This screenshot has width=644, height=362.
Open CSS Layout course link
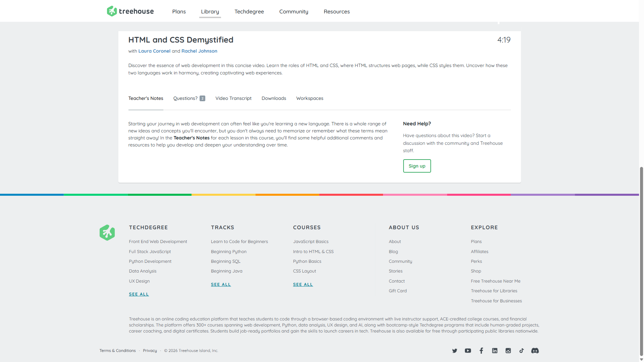pyautogui.click(x=305, y=271)
